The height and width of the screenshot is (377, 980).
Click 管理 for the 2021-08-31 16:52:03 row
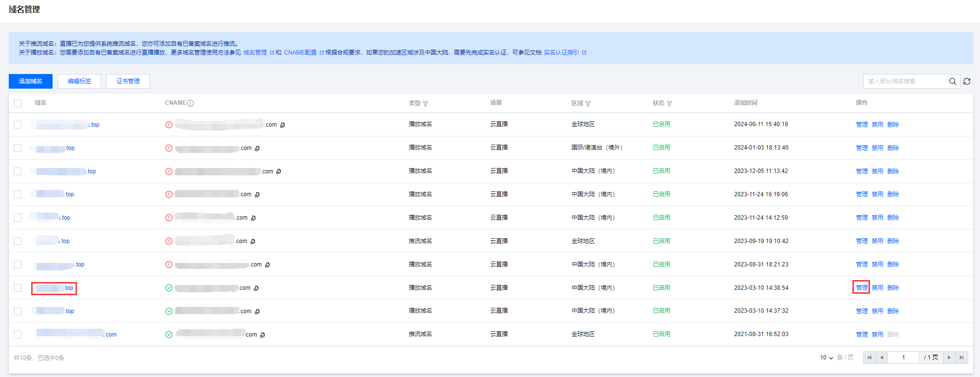click(x=862, y=335)
